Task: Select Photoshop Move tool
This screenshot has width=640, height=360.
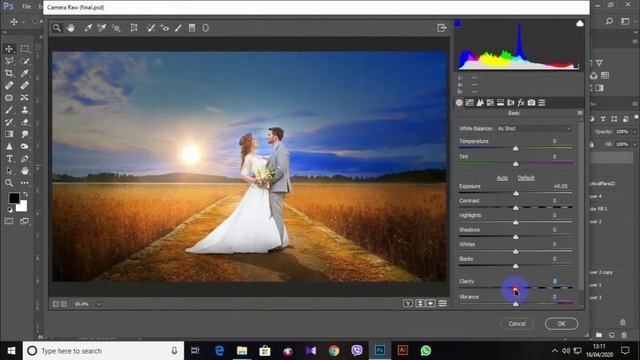Action: click(9, 49)
